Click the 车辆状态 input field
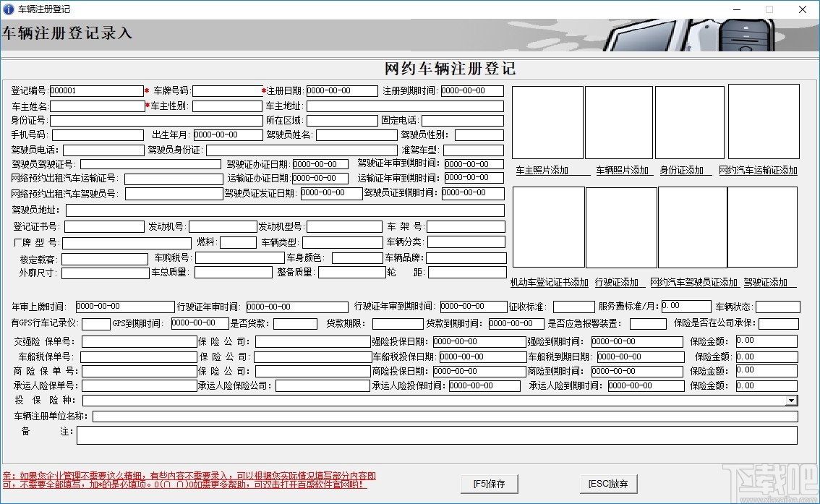The width and height of the screenshot is (820, 504). click(777, 307)
